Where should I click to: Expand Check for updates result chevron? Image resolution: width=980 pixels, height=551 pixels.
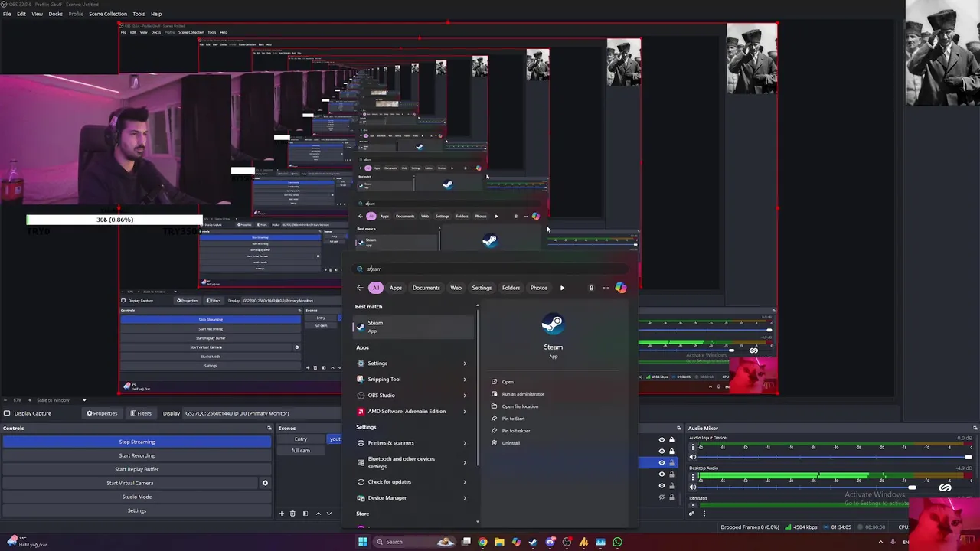coord(464,482)
